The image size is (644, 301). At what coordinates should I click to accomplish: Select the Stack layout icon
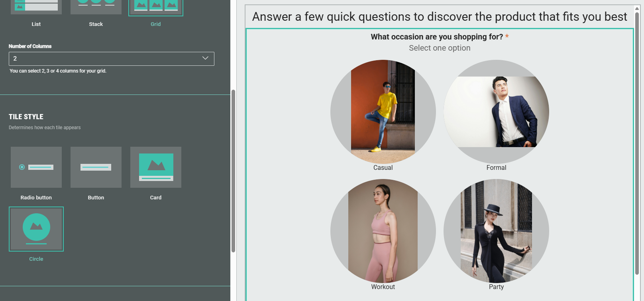96,7
